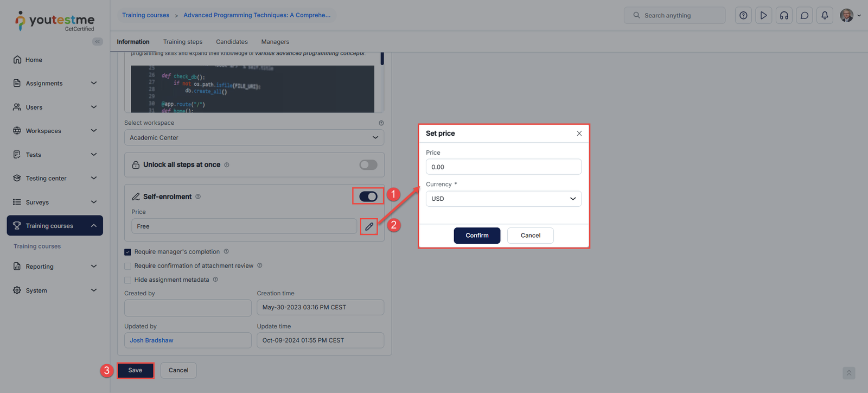This screenshot has height=393, width=868.
Task: Click the Price input field in dialog
Action: click(x=503, y=167)
